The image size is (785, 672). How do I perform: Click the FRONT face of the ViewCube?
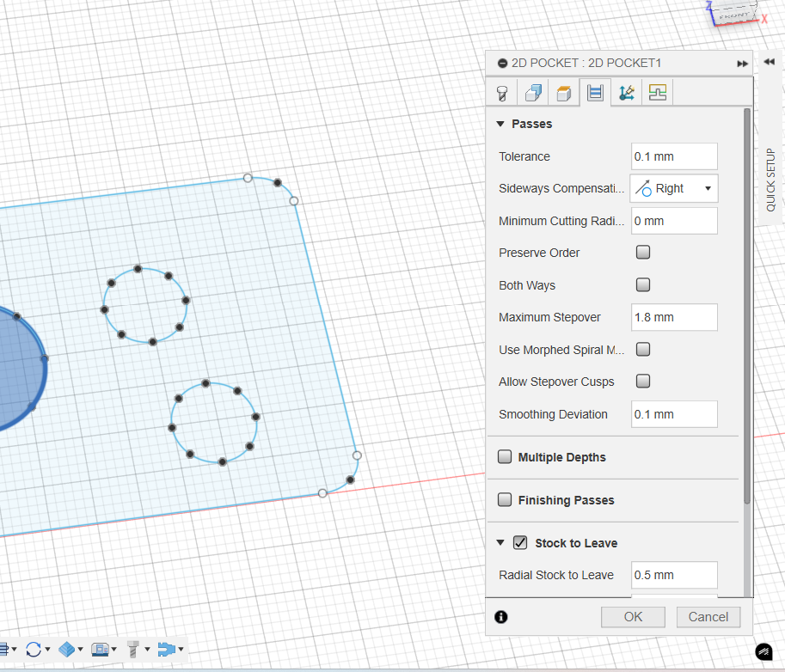point(734,15)
